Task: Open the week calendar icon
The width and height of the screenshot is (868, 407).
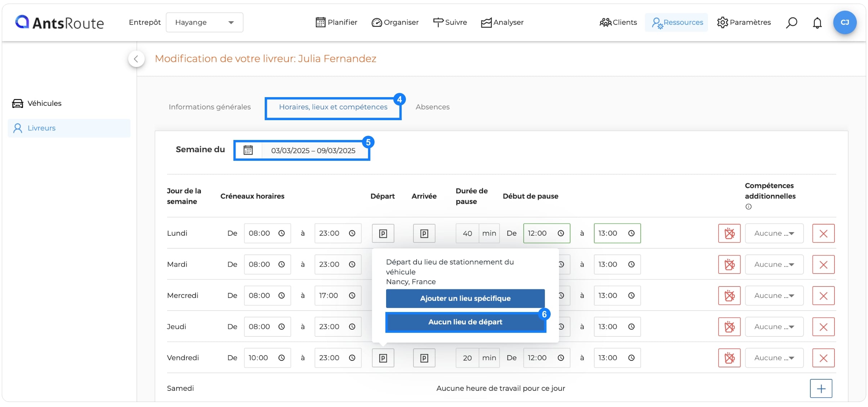Action: tap(248, 150)
